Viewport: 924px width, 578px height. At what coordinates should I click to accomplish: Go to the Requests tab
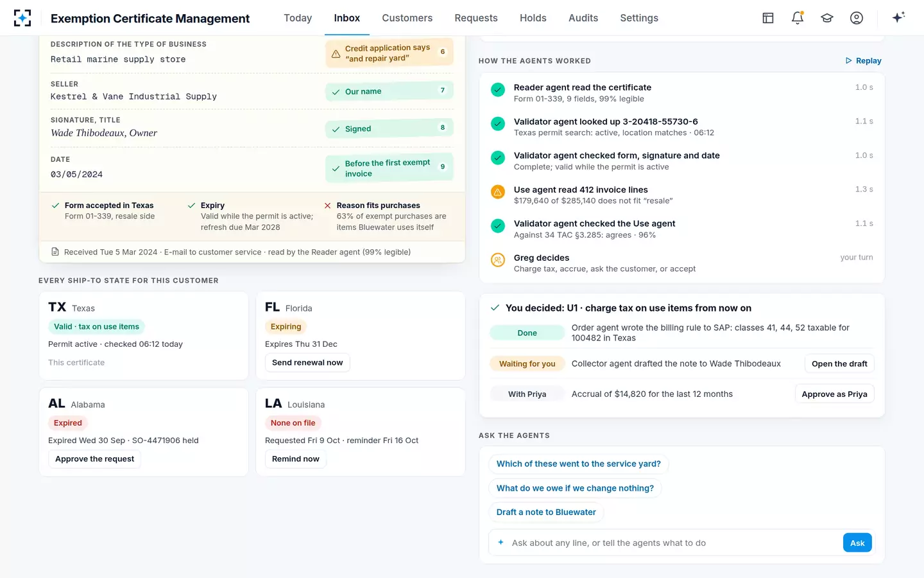tap(476, 18)
